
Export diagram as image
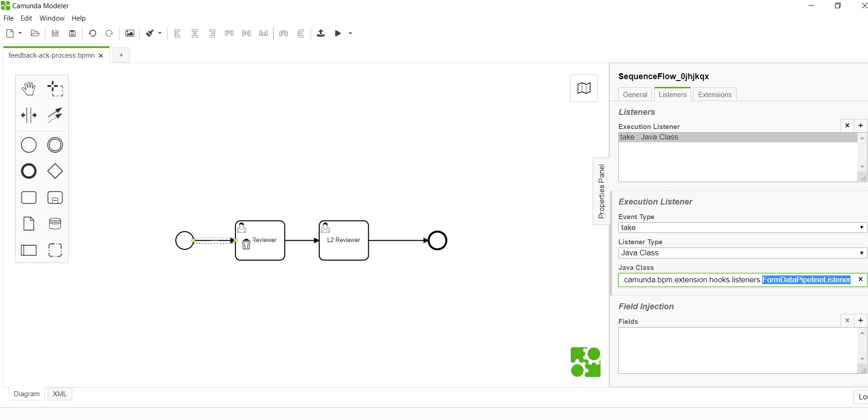[x=130, y=33]
